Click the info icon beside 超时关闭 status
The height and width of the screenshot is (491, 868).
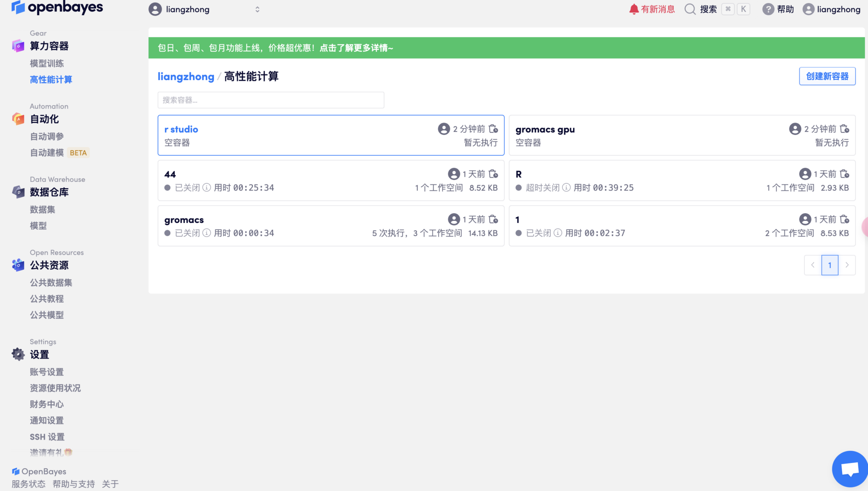566,187
